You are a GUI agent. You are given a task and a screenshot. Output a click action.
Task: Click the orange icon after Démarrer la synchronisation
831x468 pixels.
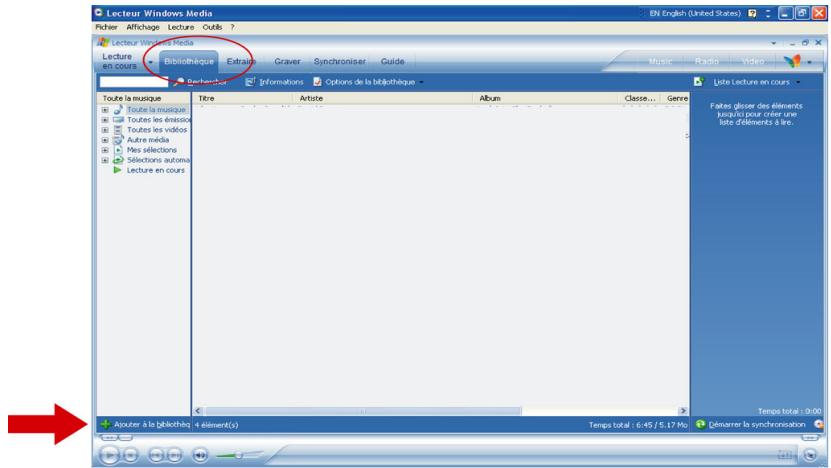coord(819,424)
